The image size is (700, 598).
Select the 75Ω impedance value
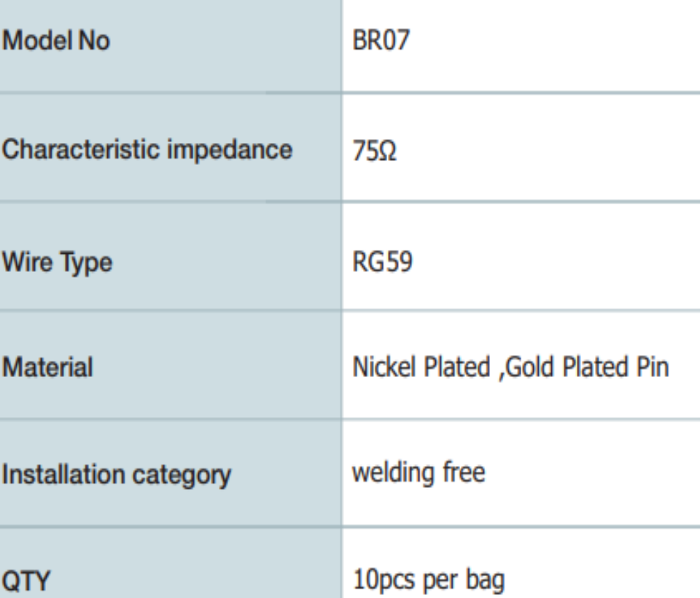(x=375, y=152)
